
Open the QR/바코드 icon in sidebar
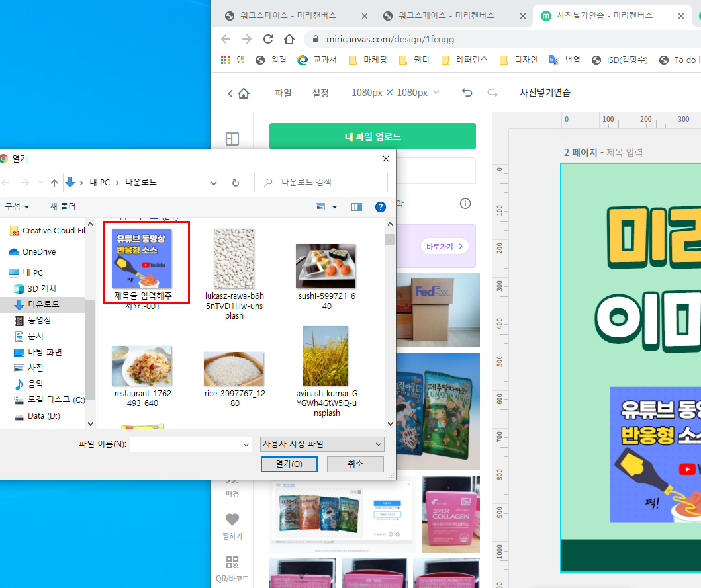232,562
